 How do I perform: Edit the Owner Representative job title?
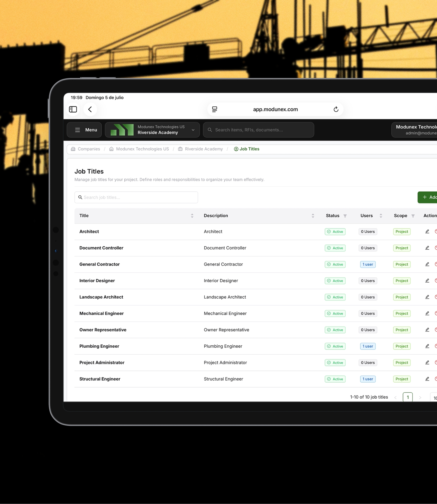[427, 330]
